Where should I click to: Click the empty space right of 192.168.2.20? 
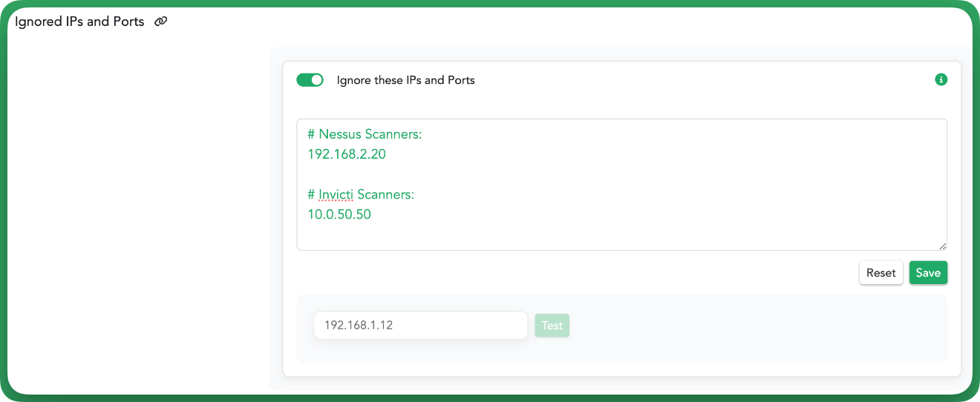tap(666, 154)
